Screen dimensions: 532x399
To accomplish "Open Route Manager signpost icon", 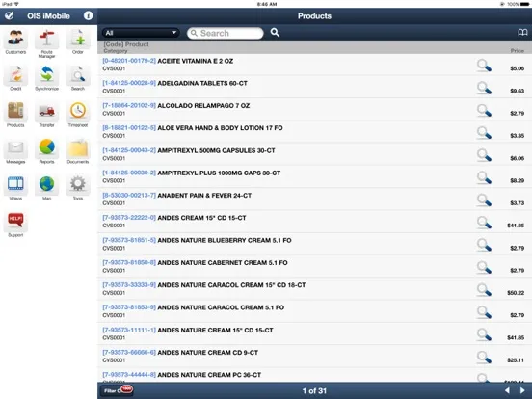I will pyautogui.click(x=47, y=39).
